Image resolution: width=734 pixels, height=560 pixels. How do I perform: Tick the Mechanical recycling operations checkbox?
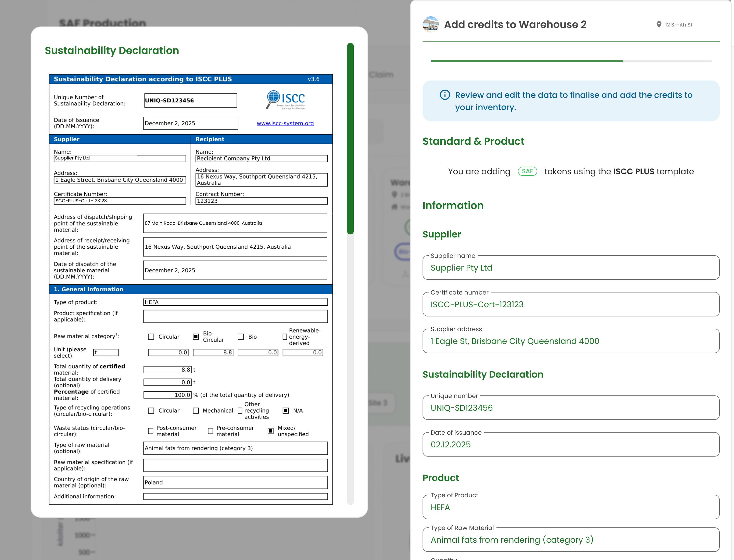click(x=196, y=411)
